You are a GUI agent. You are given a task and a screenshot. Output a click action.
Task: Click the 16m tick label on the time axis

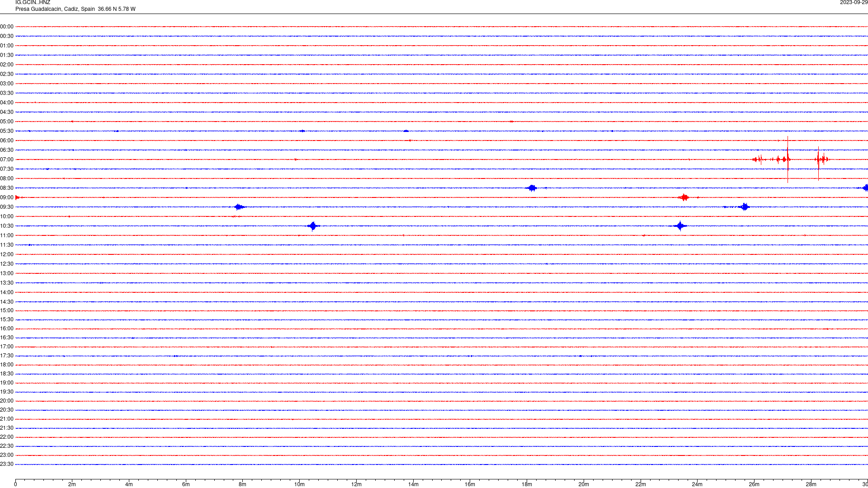(470, 484)
